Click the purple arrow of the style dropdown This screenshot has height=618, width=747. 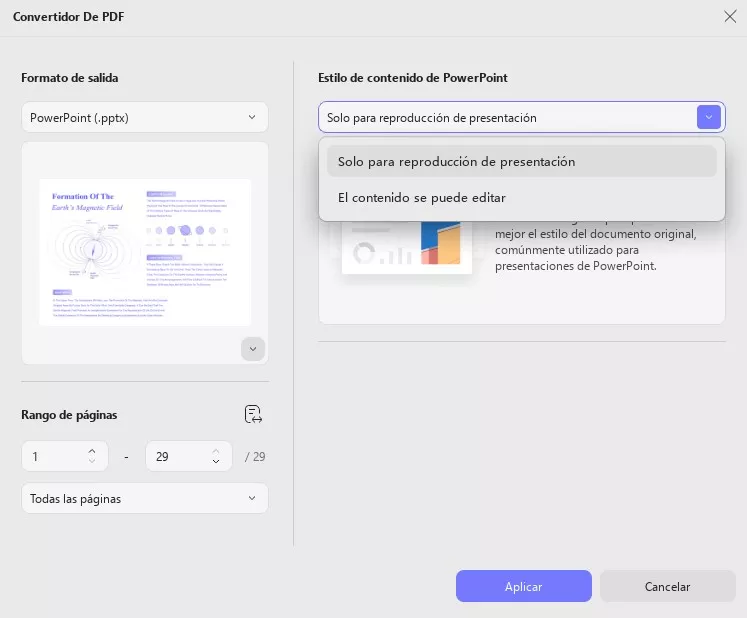708,117
